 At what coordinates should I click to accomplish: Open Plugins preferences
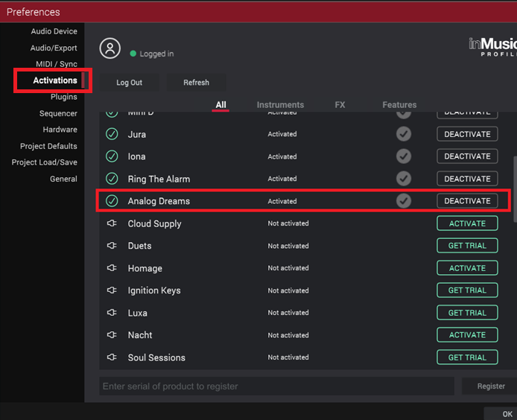[x=64, y=97]
